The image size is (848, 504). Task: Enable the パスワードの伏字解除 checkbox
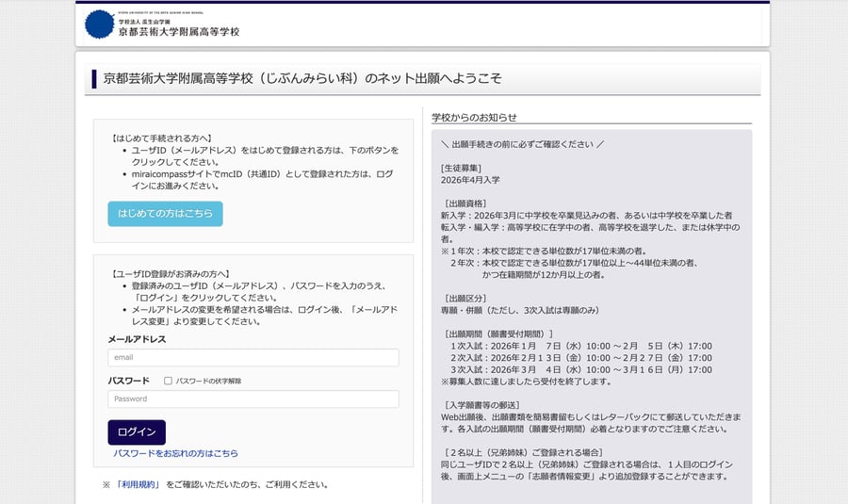pyautogui.click(x=168, y=381)
